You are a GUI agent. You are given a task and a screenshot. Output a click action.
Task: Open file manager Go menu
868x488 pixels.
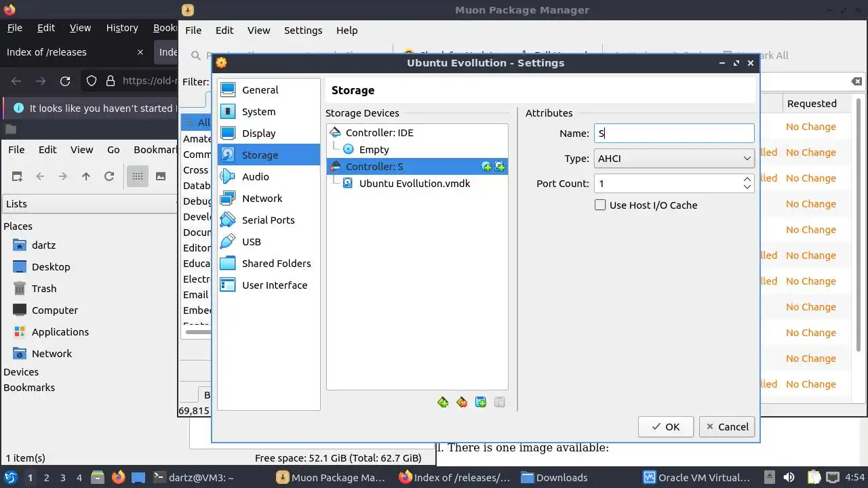pyautogui.click(x=113, y=150)
